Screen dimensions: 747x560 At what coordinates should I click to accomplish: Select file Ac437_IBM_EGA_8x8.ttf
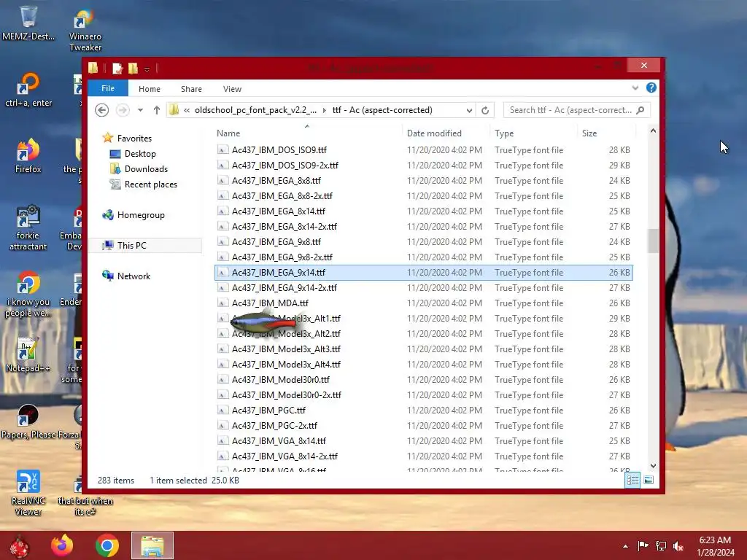(424, 181)
